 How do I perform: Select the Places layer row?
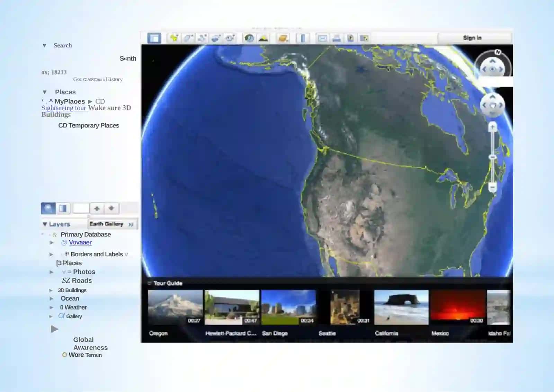(x=69, y=263)
